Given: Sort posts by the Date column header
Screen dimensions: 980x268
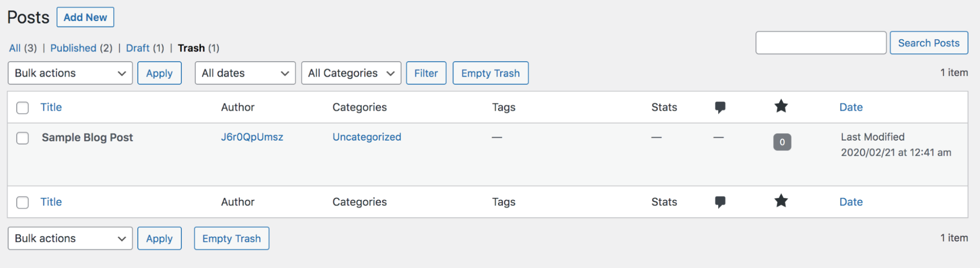Looking at the screenshot, I should pyautogui.click(x=851, y=107).
